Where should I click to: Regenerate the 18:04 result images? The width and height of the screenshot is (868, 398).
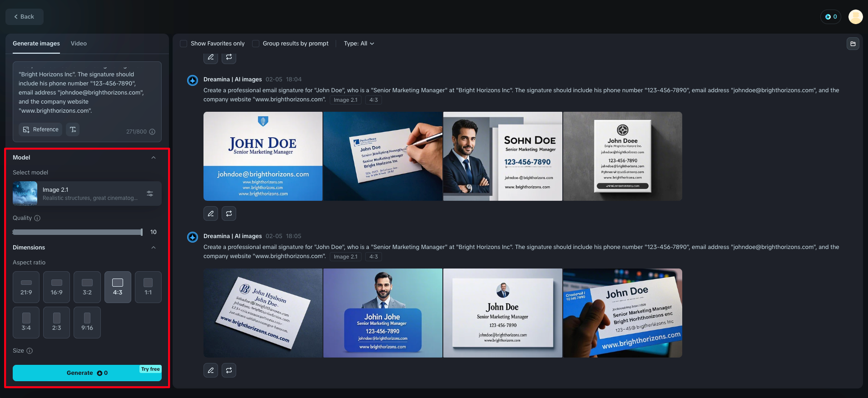click(x=229, y=214)
